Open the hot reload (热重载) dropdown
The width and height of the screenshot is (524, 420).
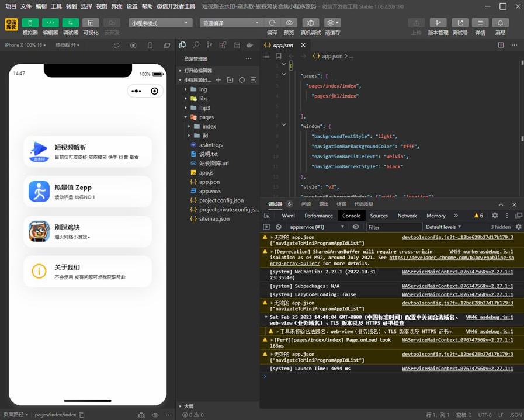point(68,45)
